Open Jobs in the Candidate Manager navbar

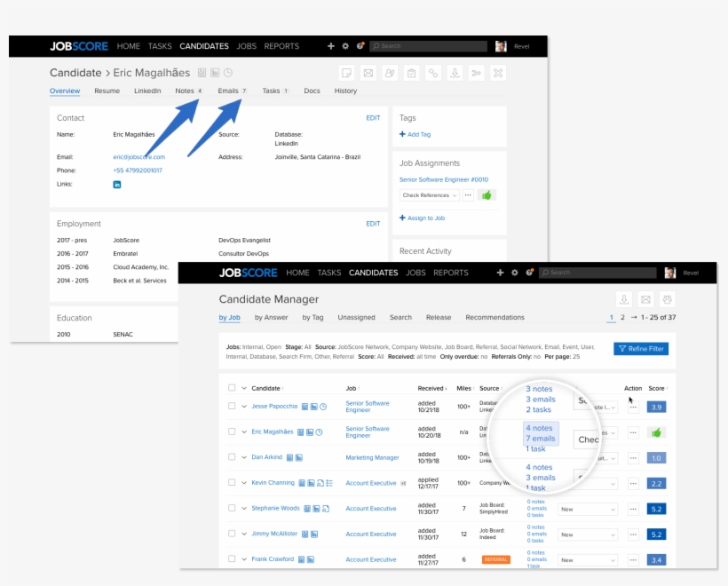tap(415, 273)
